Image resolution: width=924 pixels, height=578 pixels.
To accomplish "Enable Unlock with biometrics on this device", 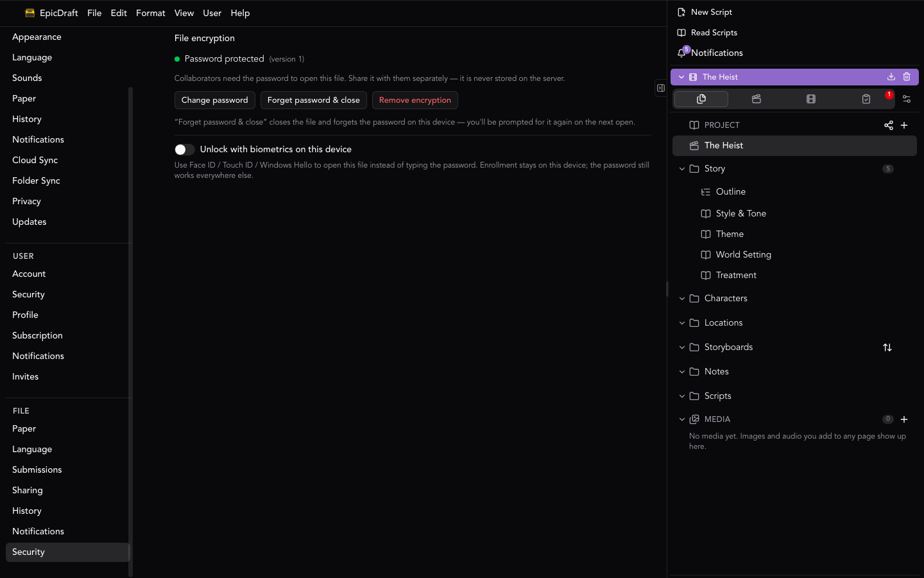I will [x=185, y=150].
